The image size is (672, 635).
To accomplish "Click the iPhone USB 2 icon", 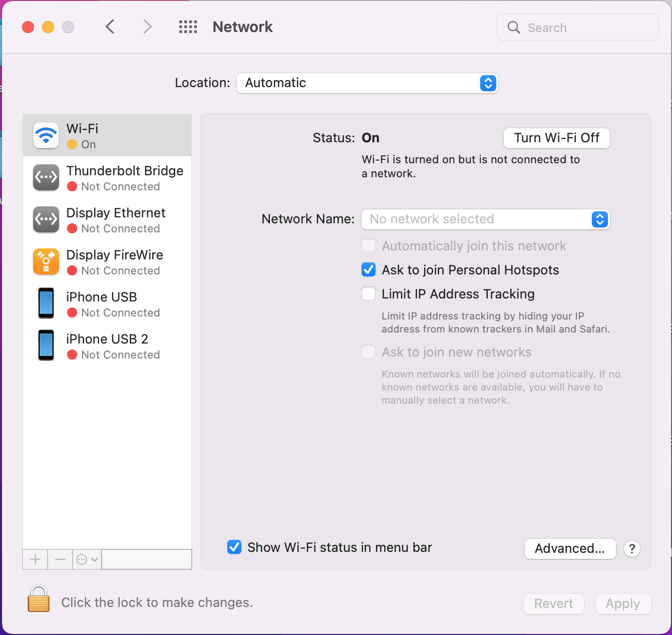I will pos(46,345).
